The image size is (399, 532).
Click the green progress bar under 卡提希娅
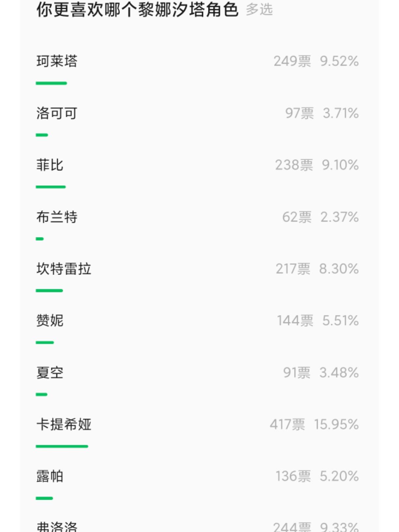[x=62, y=446]
